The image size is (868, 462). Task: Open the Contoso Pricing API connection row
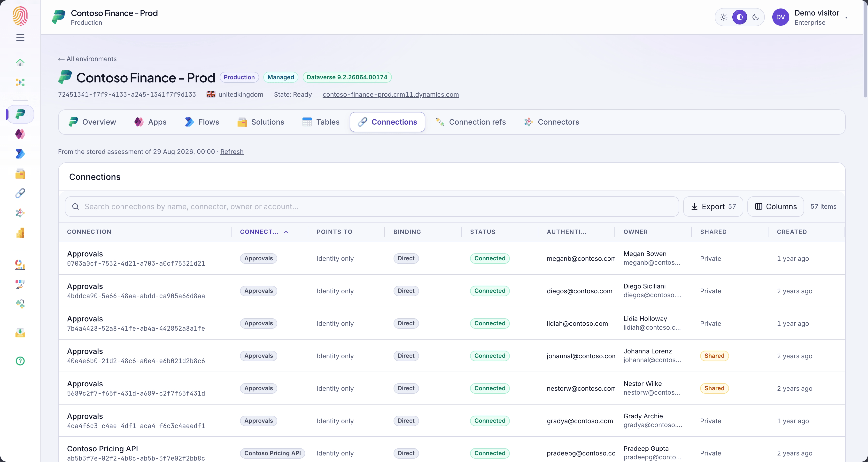(x=451, y=450)
